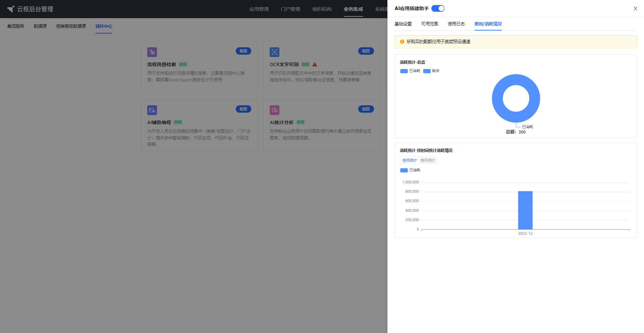Toggle the 已消耗 legend in the bar chart

point(410,170)
